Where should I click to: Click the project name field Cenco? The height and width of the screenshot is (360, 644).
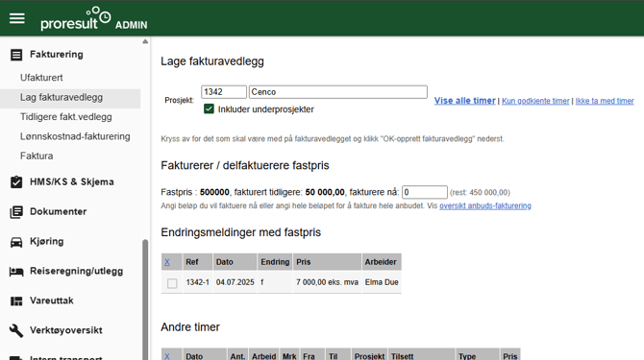click(x=338, y=92)
